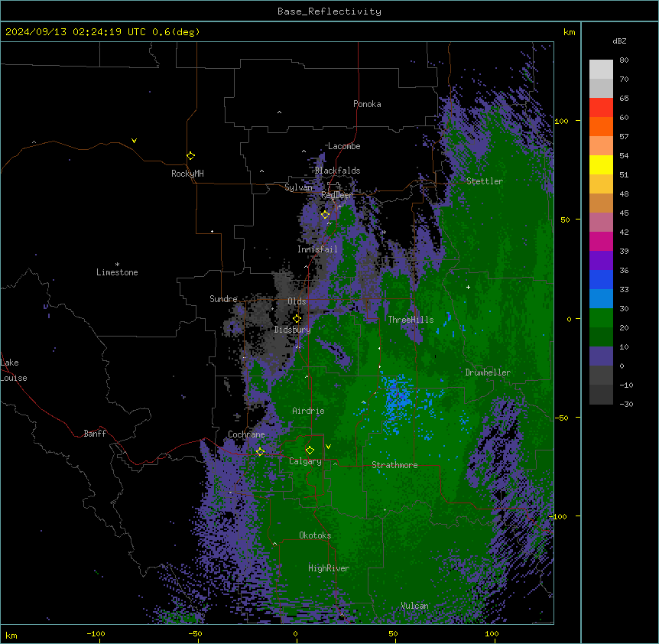Click the Sundre town label
The image size is (659, 644).
(x=223, y=299)
